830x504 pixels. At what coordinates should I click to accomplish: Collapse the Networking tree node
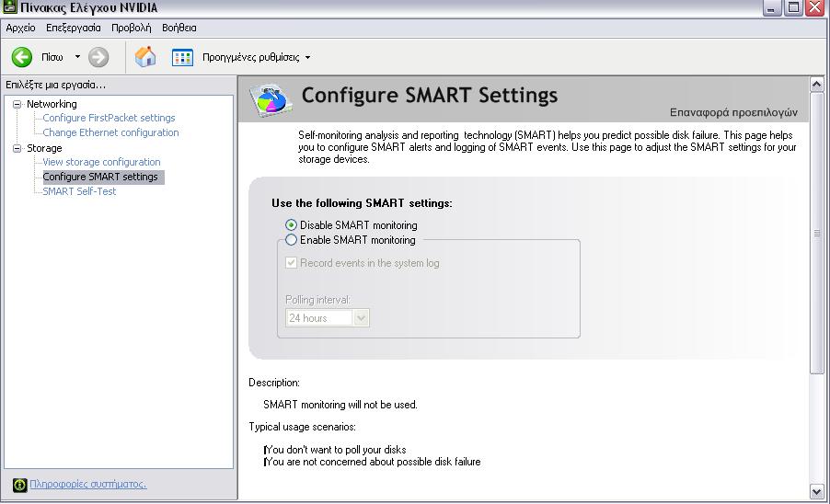pos(17,104)
